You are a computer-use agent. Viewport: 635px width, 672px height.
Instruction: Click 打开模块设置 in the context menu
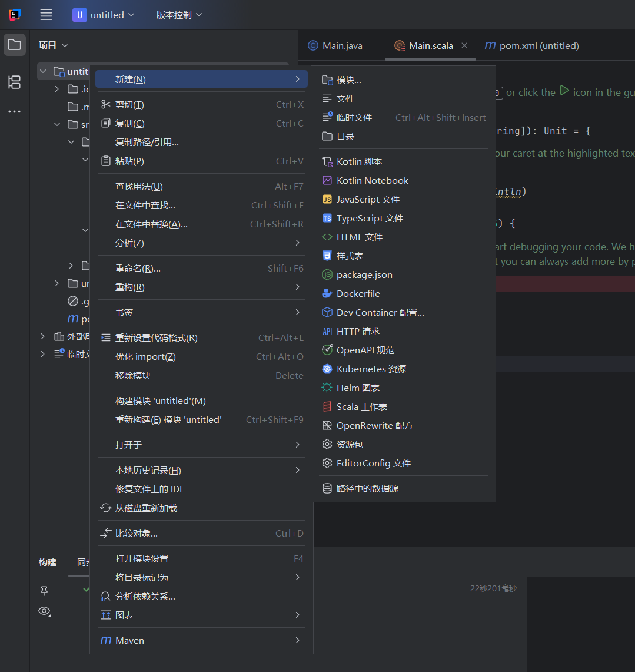pyautogui.click(x=142, y=558)
